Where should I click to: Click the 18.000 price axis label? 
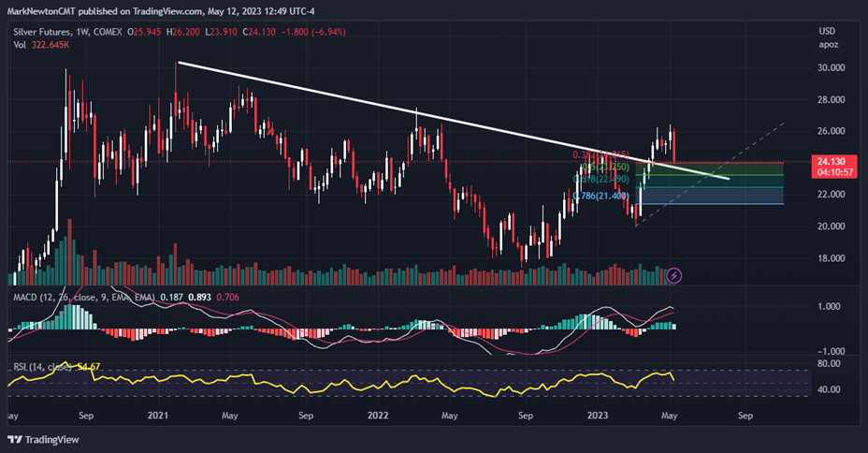(831, 258)
